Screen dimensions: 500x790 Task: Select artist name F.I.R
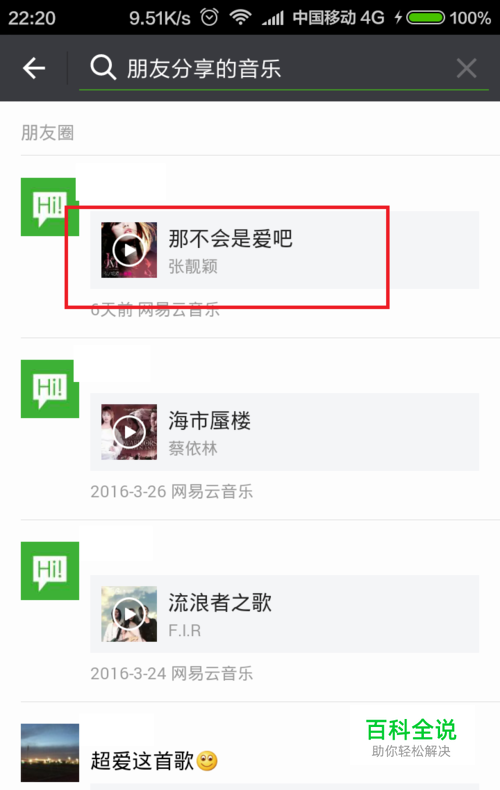[x=184, y=630]
